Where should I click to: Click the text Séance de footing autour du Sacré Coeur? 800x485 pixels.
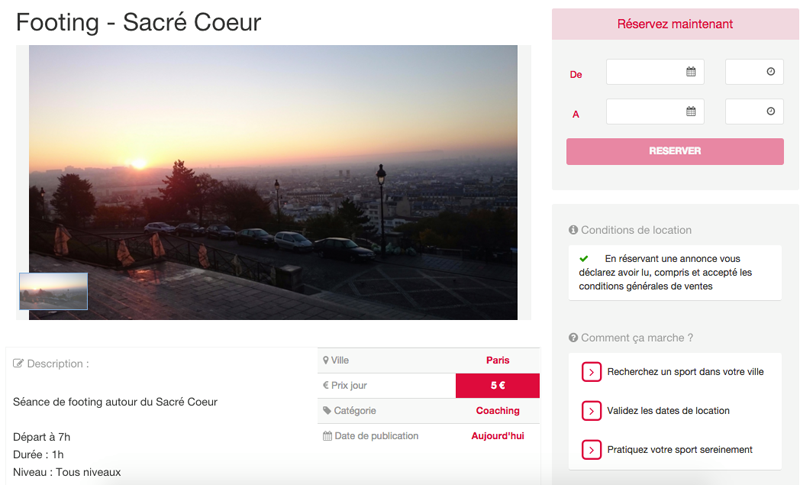(x=115, y=402)
